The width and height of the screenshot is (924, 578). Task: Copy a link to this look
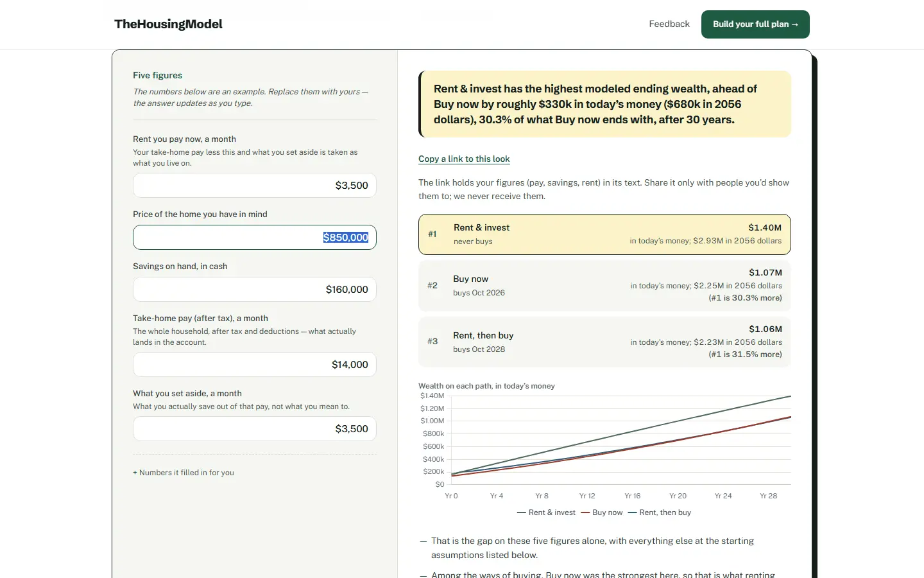tap(464, 159)
